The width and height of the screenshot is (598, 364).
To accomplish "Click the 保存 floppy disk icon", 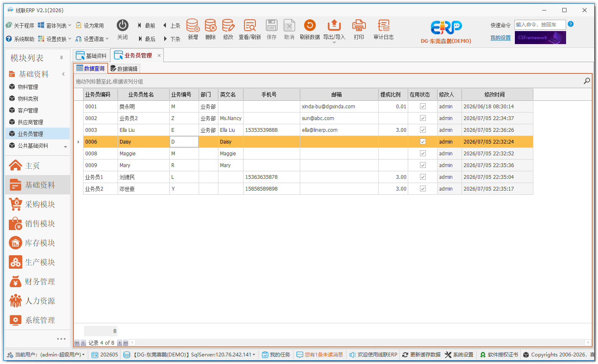I will point(272,26).
